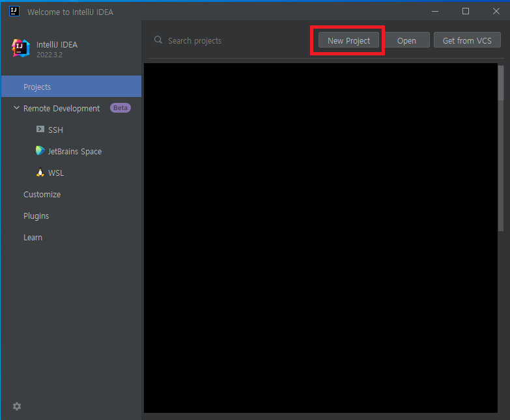Click the IntelliJ title bar icon
This screenshot has height=420, width=510.
click(14, 11)
